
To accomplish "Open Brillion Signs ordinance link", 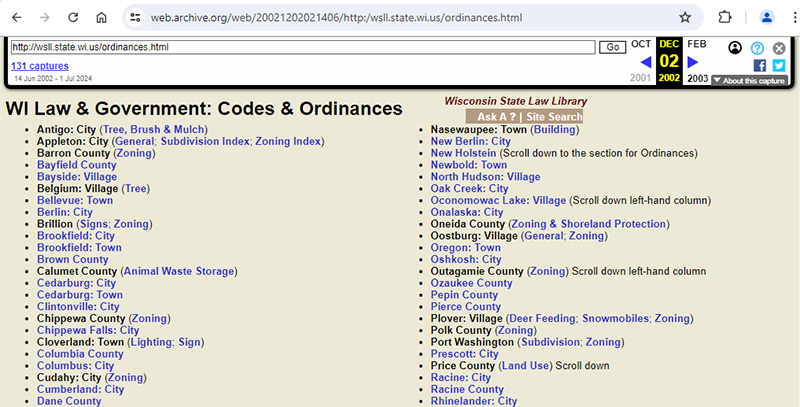I will 94,224.
